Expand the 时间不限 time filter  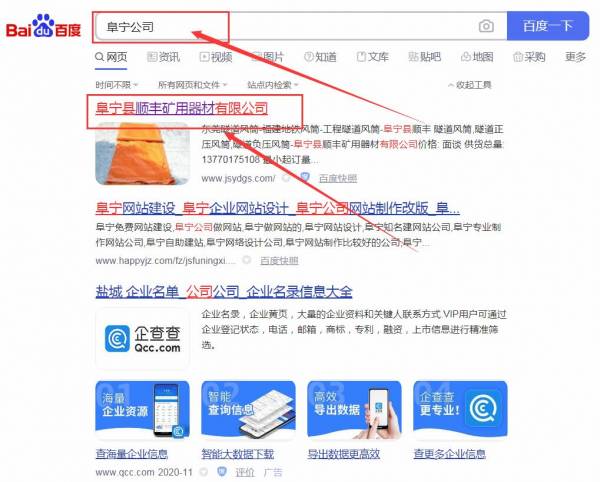coord(116,85)
